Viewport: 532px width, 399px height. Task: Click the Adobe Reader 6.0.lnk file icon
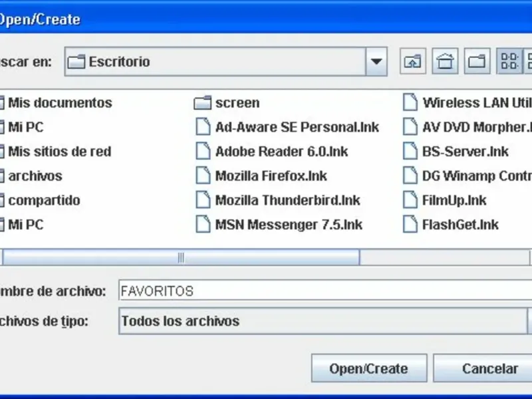point(203,152)
